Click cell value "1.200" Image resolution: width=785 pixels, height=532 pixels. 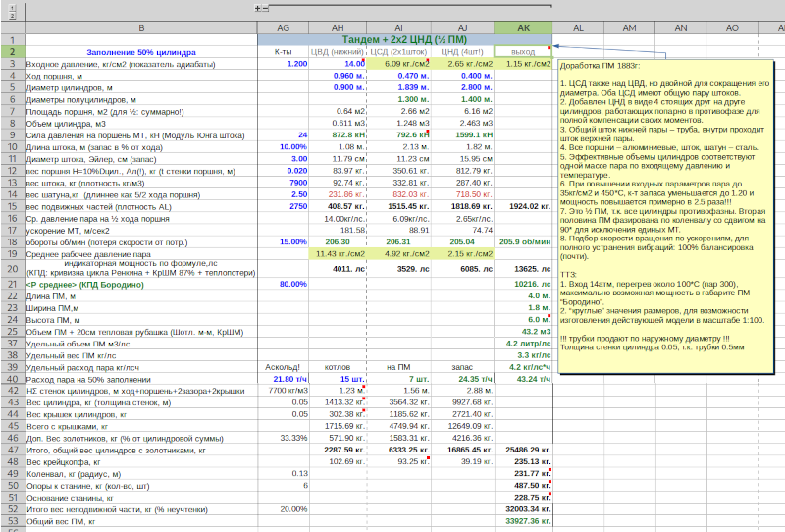click(283, 64)
